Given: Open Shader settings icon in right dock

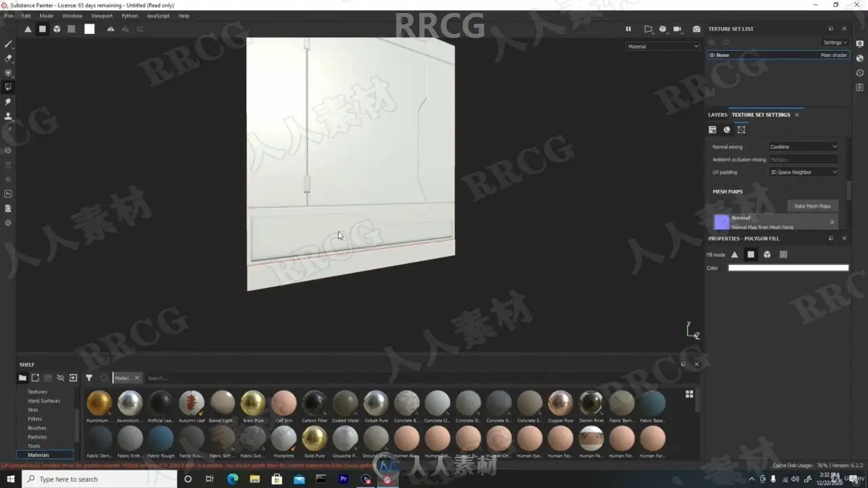Looking at the screenshot, I should pos(860,58).
